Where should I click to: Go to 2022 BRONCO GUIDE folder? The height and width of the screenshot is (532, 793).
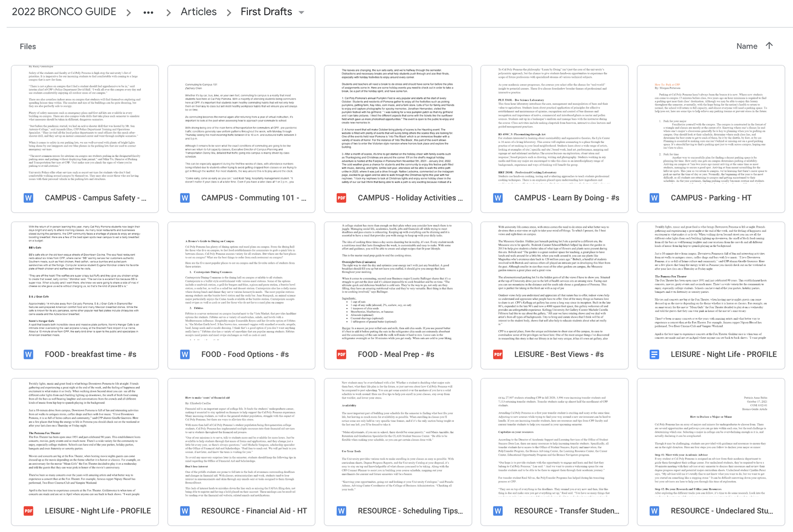(x=64, y=12)
